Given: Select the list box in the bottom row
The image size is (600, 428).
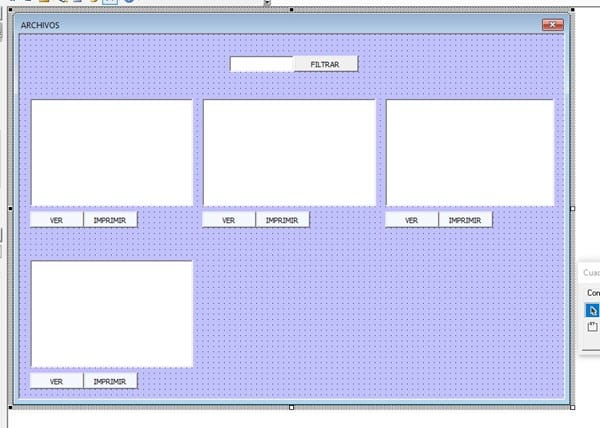Looking at the screenshot, I should pos(112,314).
